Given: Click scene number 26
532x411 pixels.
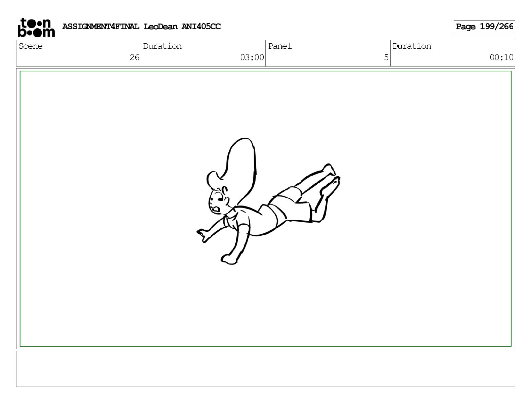Looking at the screenshot, I should tap(134, 57).
